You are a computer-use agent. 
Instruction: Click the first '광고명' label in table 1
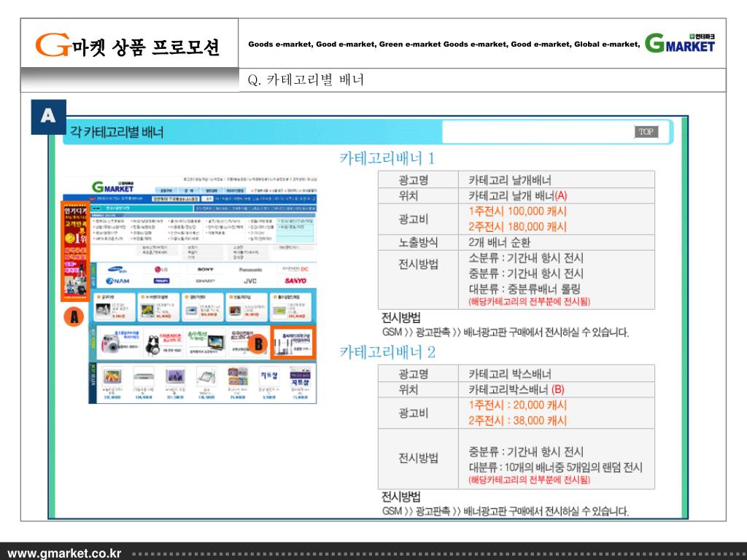point(413,180)
